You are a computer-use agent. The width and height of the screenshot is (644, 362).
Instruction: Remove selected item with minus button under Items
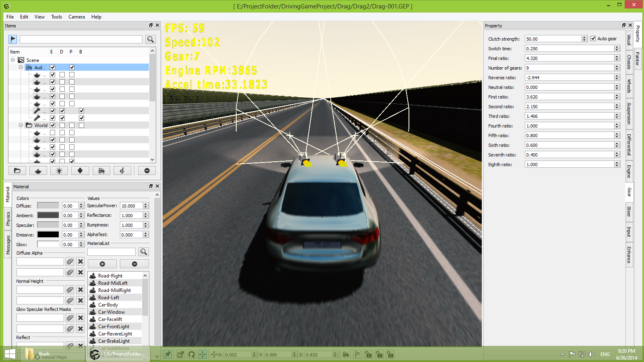(x=147, y=171)
